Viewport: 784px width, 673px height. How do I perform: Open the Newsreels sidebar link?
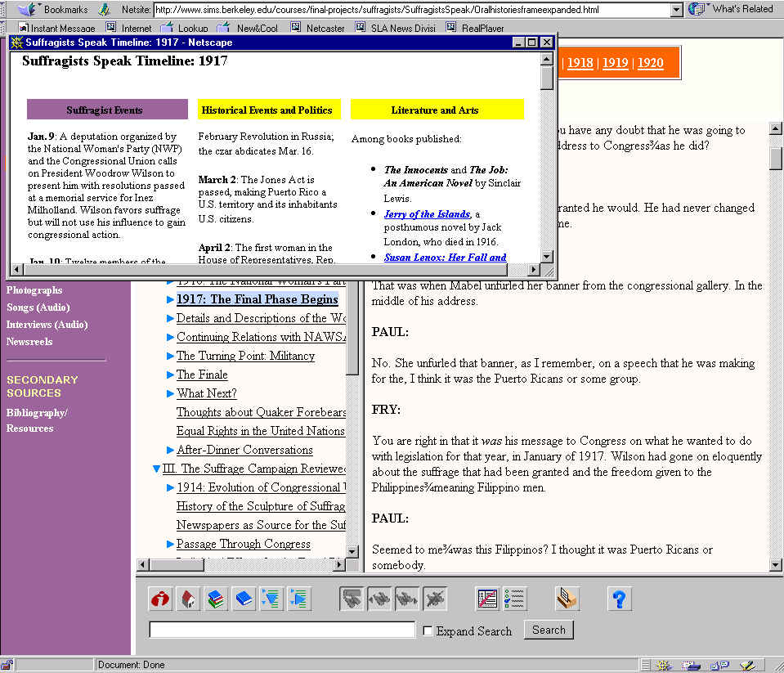(29, 342)
